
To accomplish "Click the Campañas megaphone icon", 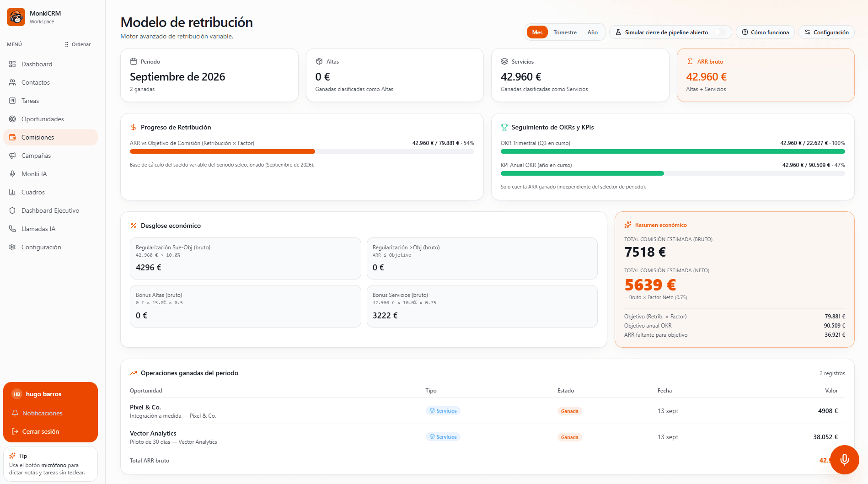I will (12, 156).
